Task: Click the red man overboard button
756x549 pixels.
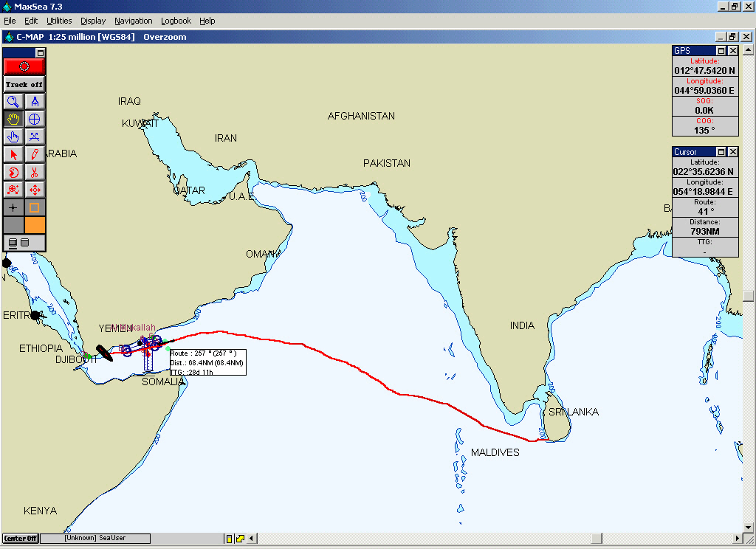Action: coord(24,66)
